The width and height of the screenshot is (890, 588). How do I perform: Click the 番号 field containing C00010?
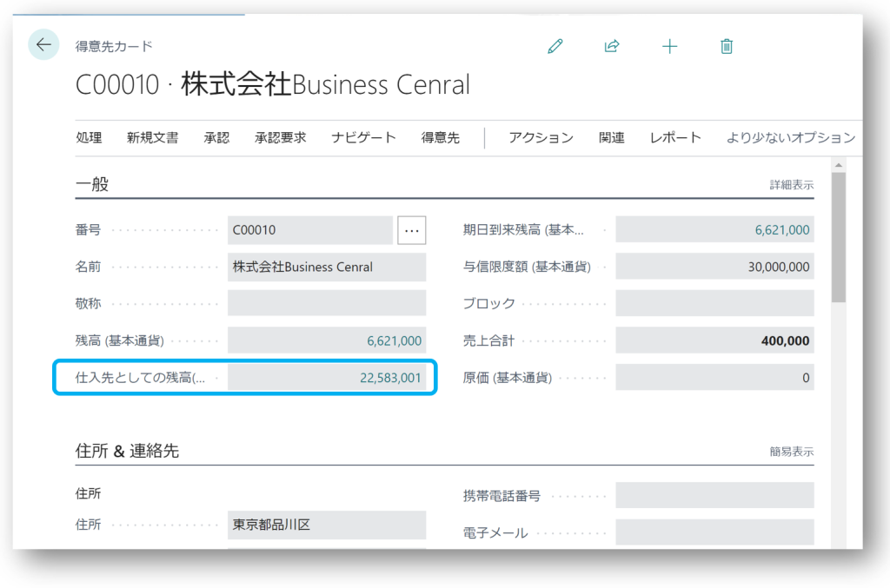click(x=310, y=230)
